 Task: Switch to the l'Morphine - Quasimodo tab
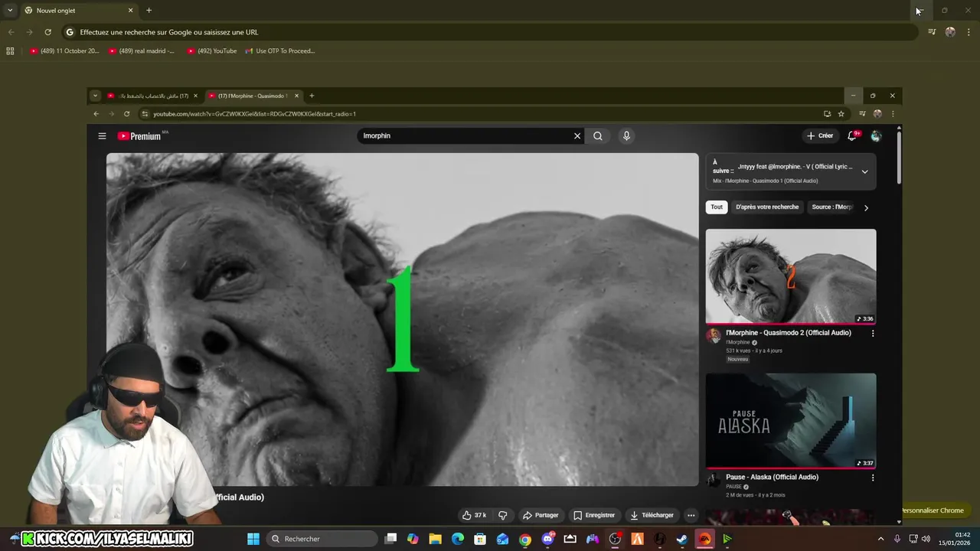[x=253, y=96]
